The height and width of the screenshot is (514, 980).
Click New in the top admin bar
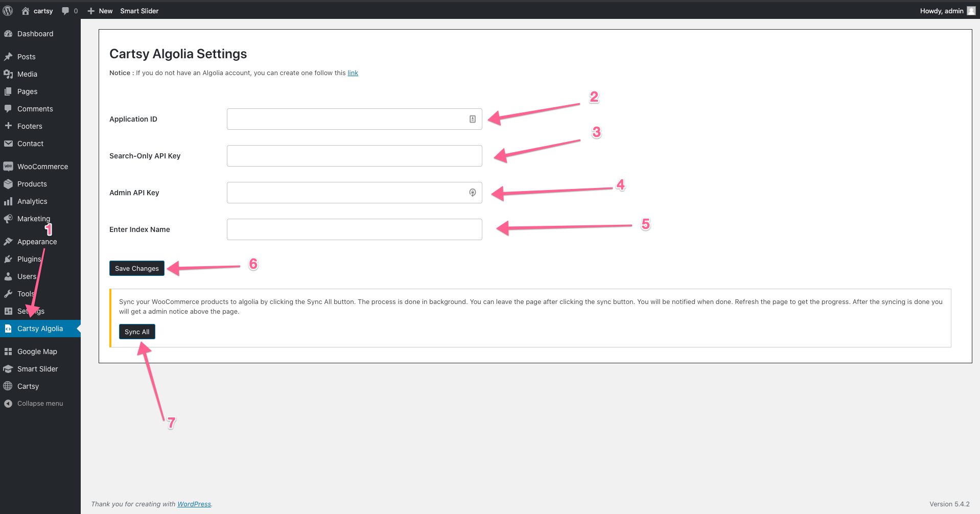[x=100, y=11]
